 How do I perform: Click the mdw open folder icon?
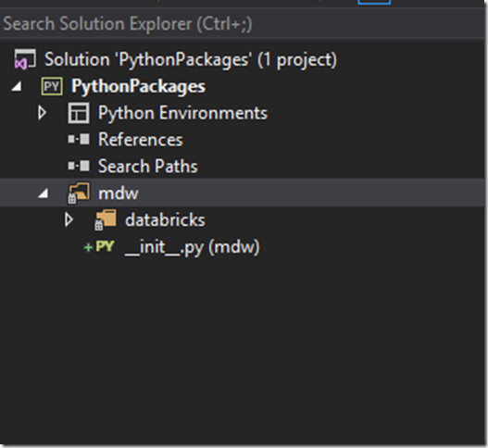coord(79,193)
